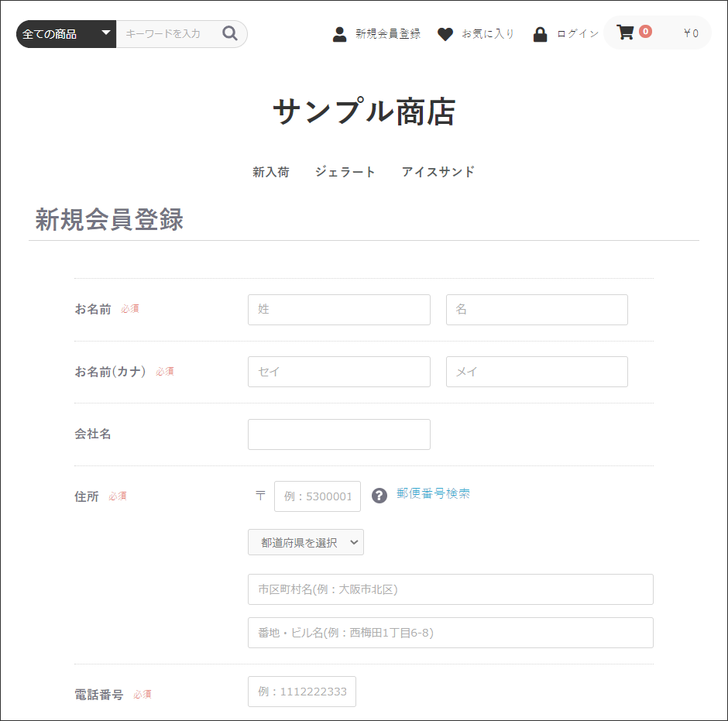Screen dimensions: 728x721
Task: Open the 新入荷 menu item
Action: coord(270,172)
